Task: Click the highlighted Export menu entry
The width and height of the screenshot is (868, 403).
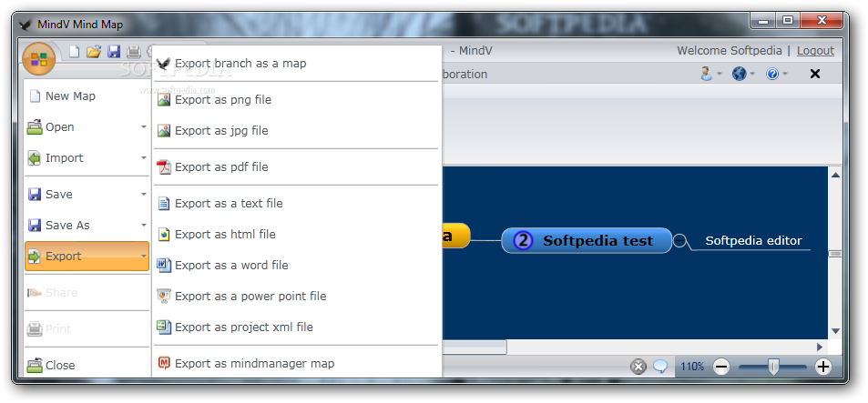Action: tap(87, 256)
